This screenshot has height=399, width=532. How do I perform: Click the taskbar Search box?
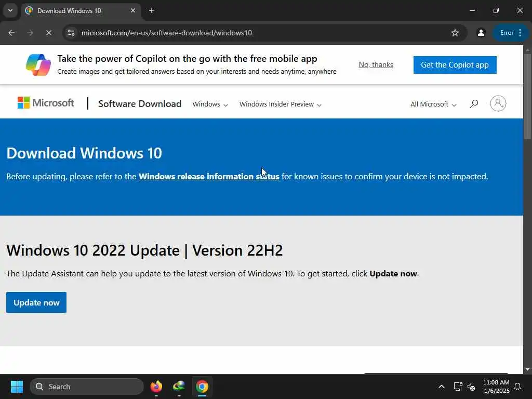click(87, 387)
